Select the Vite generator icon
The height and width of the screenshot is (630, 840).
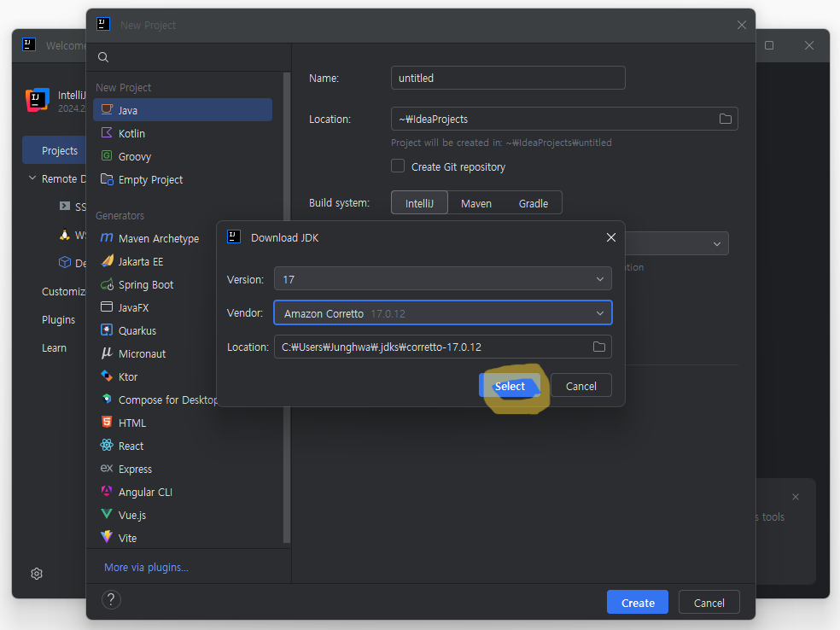click(x=107, y=537)
